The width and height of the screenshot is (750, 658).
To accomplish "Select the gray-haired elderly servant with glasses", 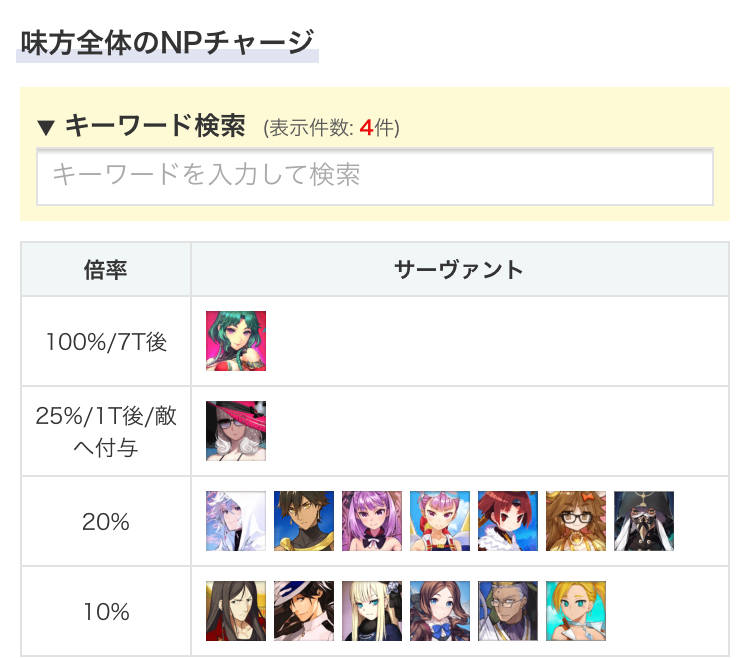I will [508, 611].
